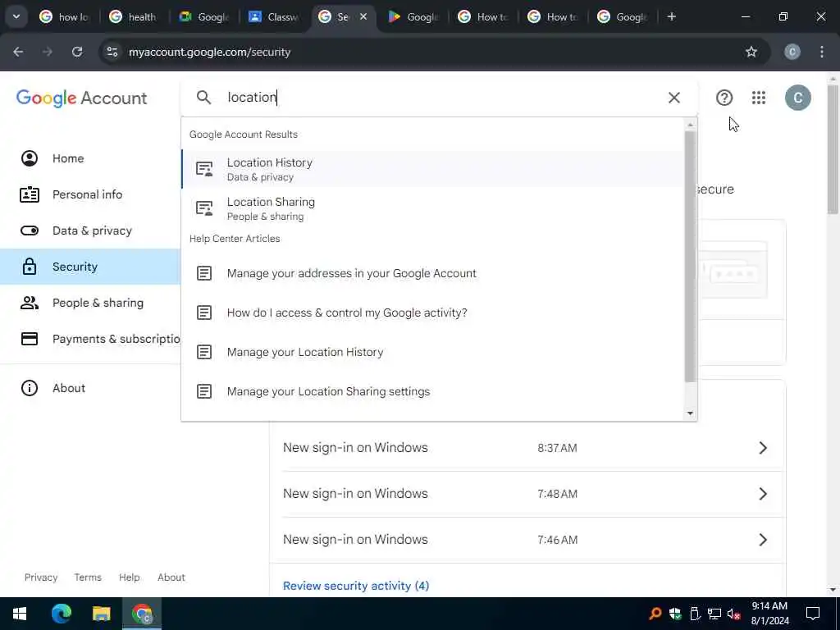Expand the 7:46 AM sign-in entry chevron

click(x=763, y=540)
